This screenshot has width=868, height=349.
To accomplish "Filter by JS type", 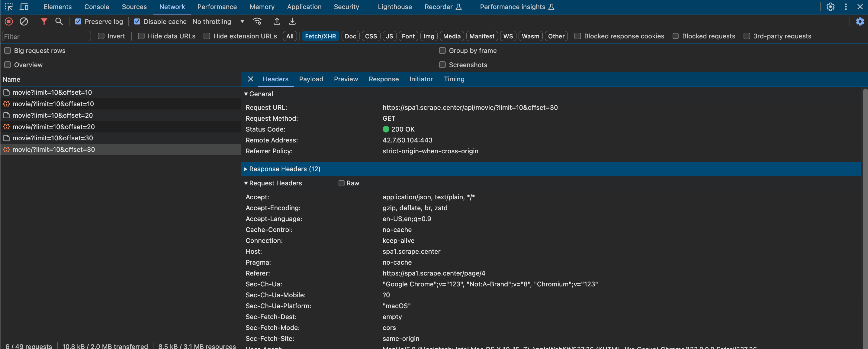I will (389, 36).
